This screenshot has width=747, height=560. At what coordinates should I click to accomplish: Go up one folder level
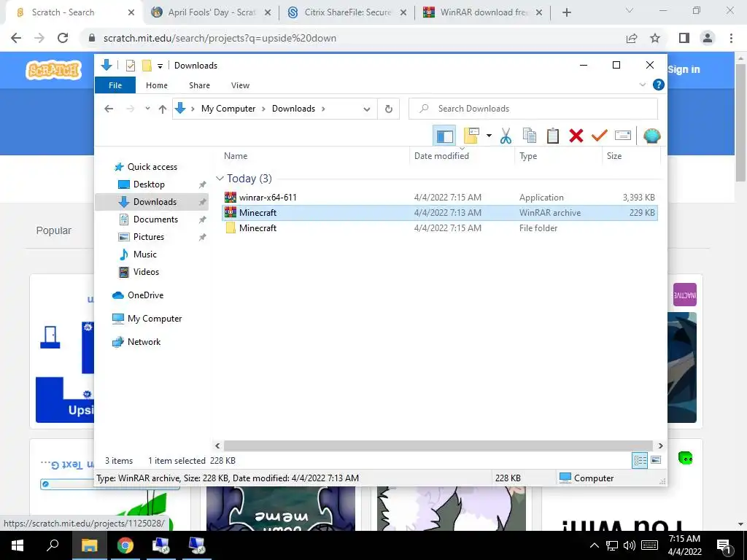pos(163,109)
